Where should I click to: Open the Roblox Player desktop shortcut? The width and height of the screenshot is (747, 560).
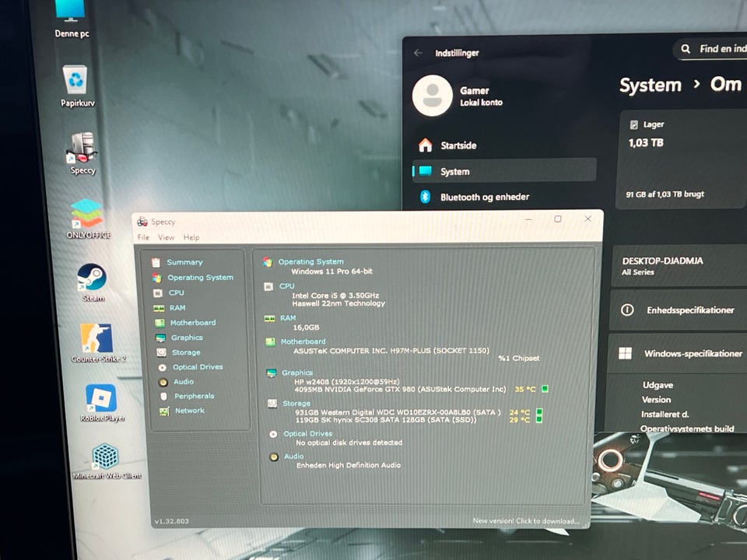pyautogui.click(x=101, y=403)
